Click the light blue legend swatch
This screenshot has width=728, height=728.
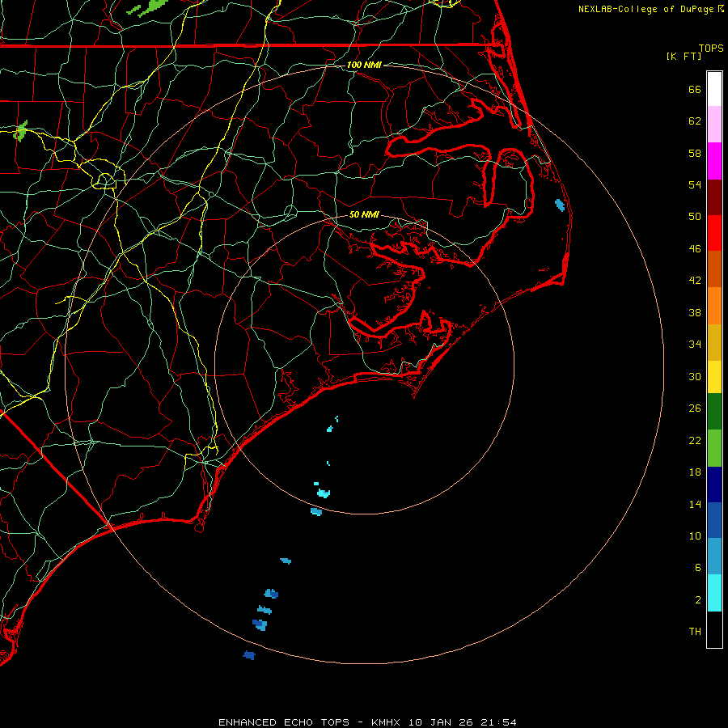[x=714, y=557]
